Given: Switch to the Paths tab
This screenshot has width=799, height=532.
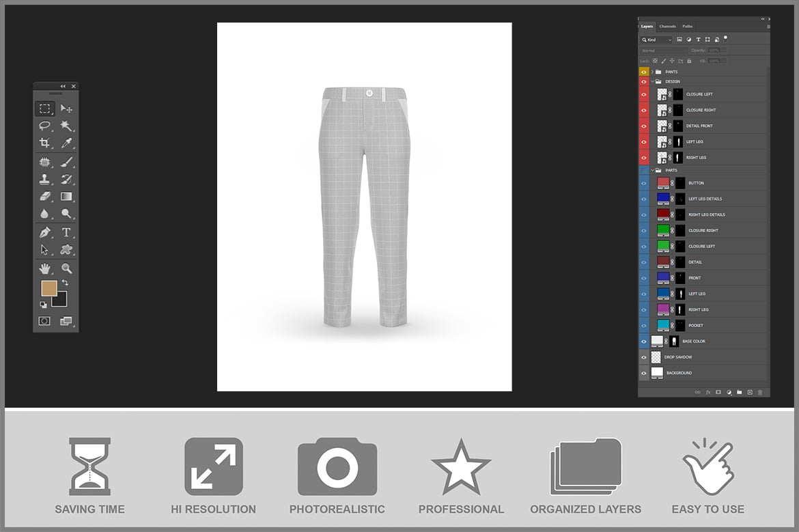Looking at the screenshot, I should (688, 27).
